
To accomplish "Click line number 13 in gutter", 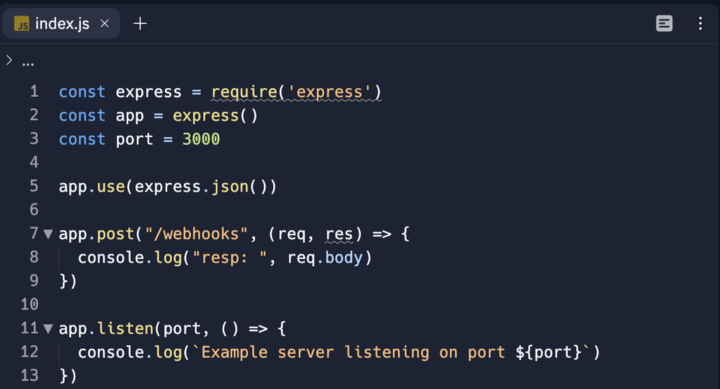I will (x=30, y=375).
